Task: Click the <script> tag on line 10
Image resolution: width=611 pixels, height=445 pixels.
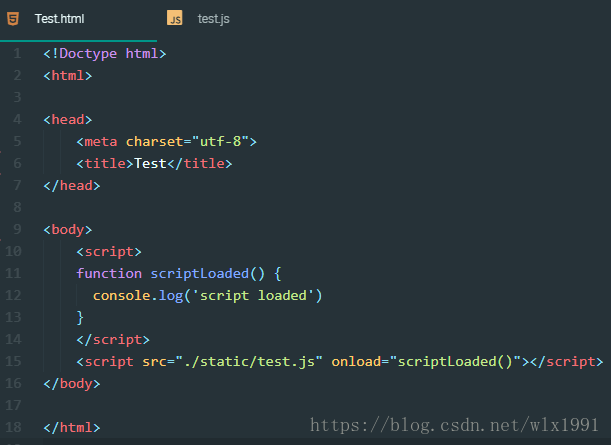Action: [109, 252]
